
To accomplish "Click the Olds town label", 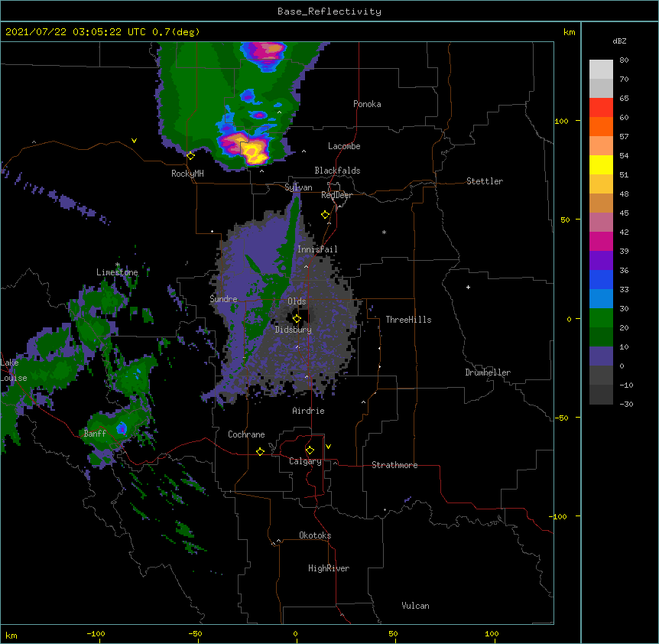I will (297, 301).
